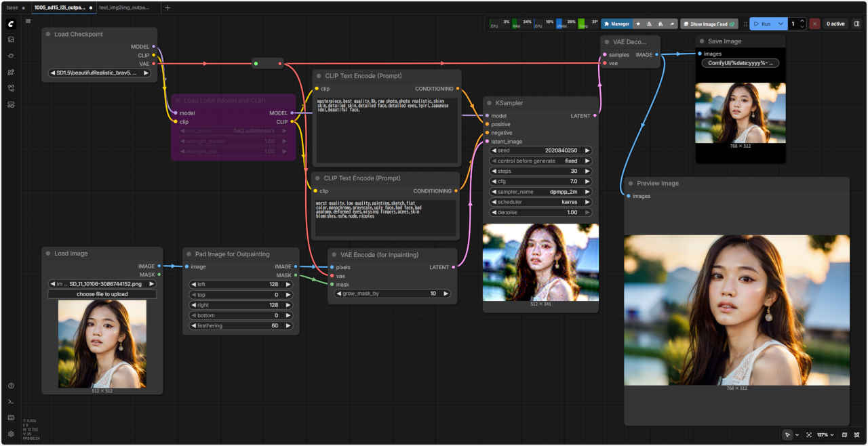Viewport: 868px width, 446px height.
Task: Collapse the KSampler node via its title dot
Action: (490, 103)
